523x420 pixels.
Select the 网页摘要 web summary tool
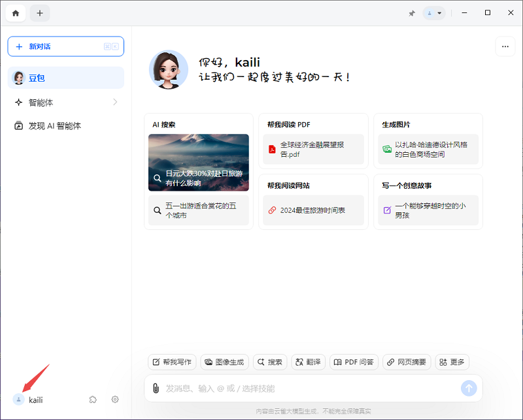click(x=406, y=362)
